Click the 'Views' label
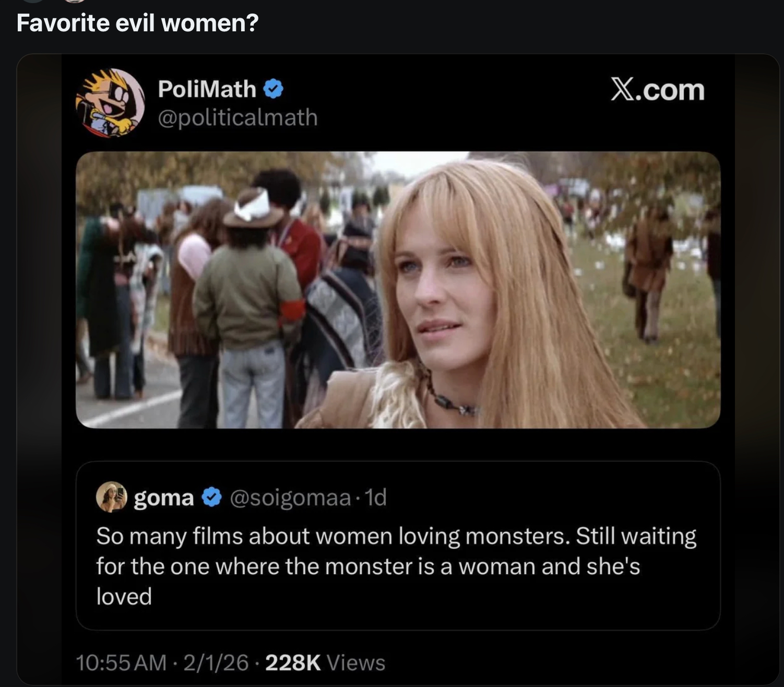The width and height of the screenshot is (784, 687). pyautogui.click(x=355, y=662)
